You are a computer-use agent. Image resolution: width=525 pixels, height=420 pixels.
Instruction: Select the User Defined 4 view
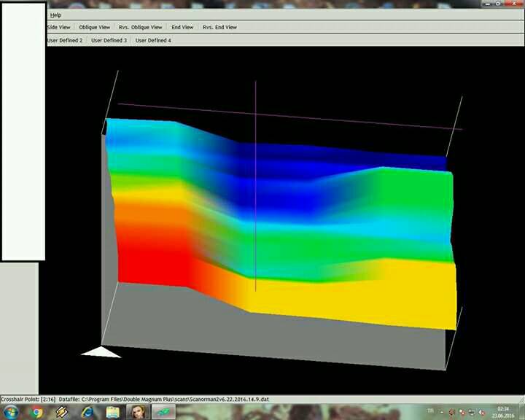click(153, 40)
